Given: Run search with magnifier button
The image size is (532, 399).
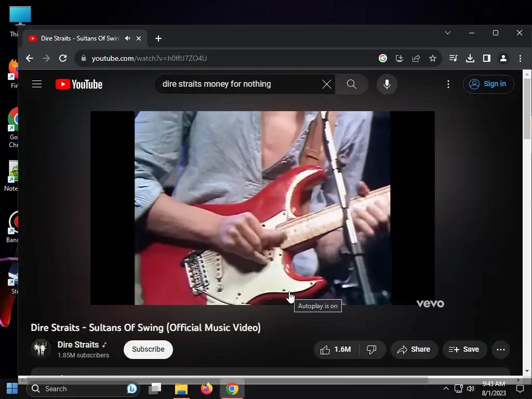Looking at the screenshot, I should tap(352, 84).
